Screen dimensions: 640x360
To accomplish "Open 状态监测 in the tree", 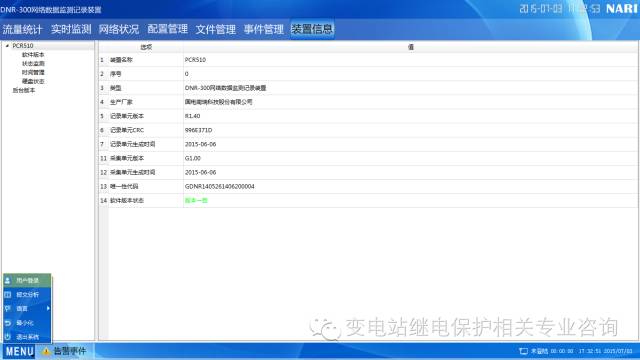I will (33, 64).
